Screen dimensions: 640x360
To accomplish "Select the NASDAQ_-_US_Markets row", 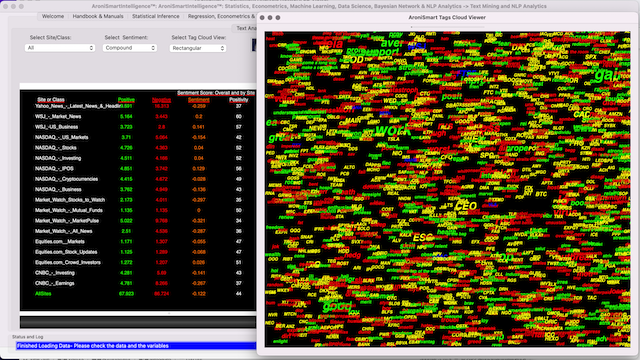I will (138, 137).
